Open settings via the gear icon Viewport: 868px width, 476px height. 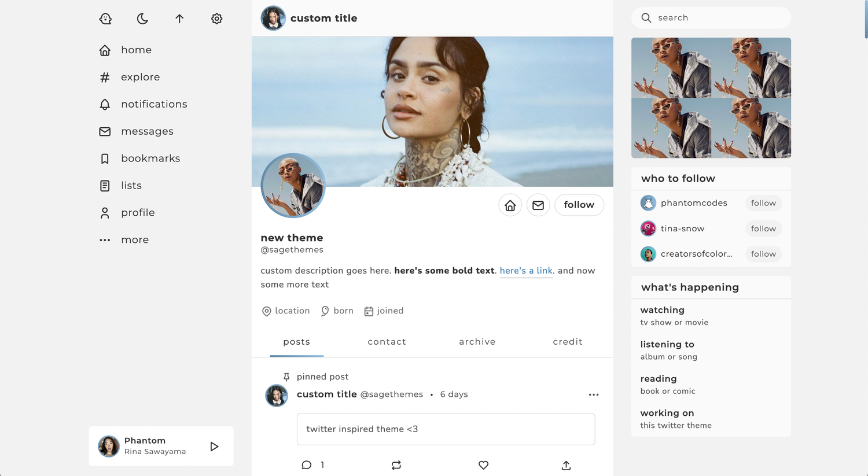217,19
